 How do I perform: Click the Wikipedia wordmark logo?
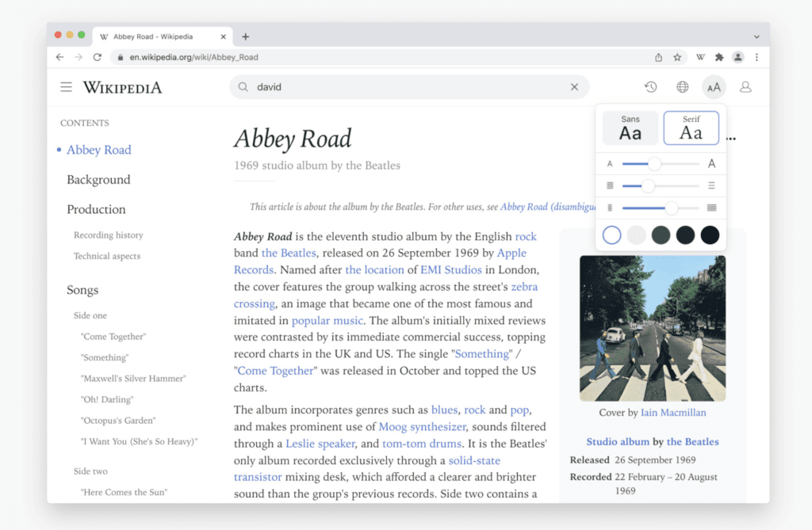pos(123,87)
